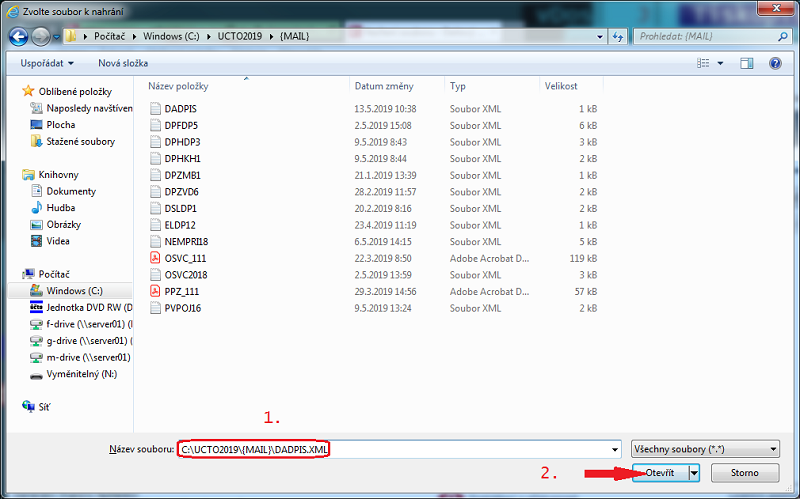800x499 pixels.
Task: Select Počítač in the address bar
Action: tap(109, 37)
